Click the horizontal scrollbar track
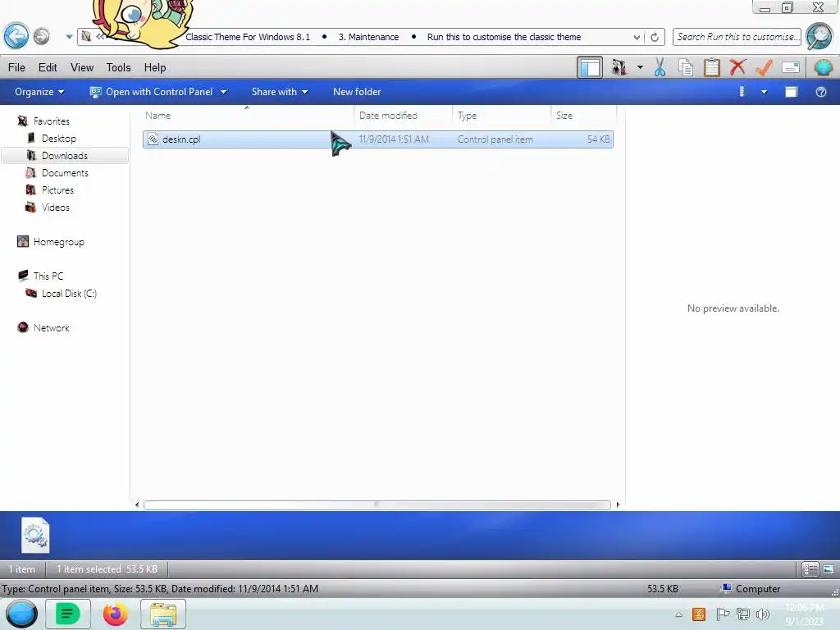This screenshot has width=840, height=630. 377,504
